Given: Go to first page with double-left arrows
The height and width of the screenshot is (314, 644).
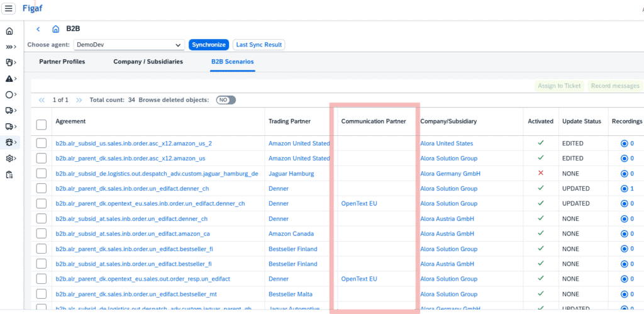Looking at the screenshot, I should [x=42, y=100].
